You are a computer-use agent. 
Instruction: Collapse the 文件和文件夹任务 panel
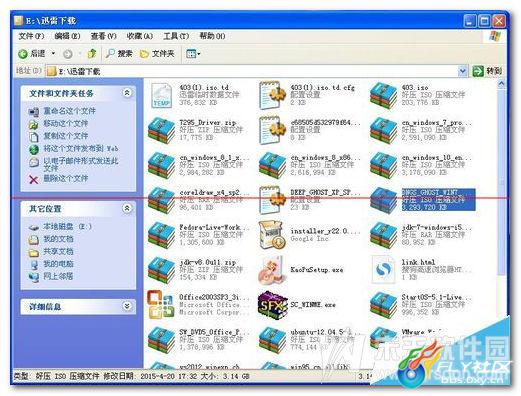[127, 93]
